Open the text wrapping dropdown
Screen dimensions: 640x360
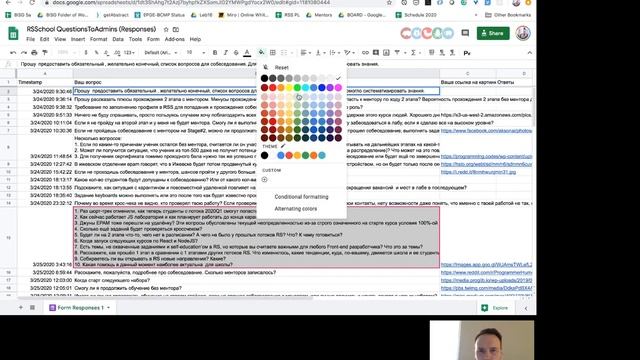tap(334, 53)
